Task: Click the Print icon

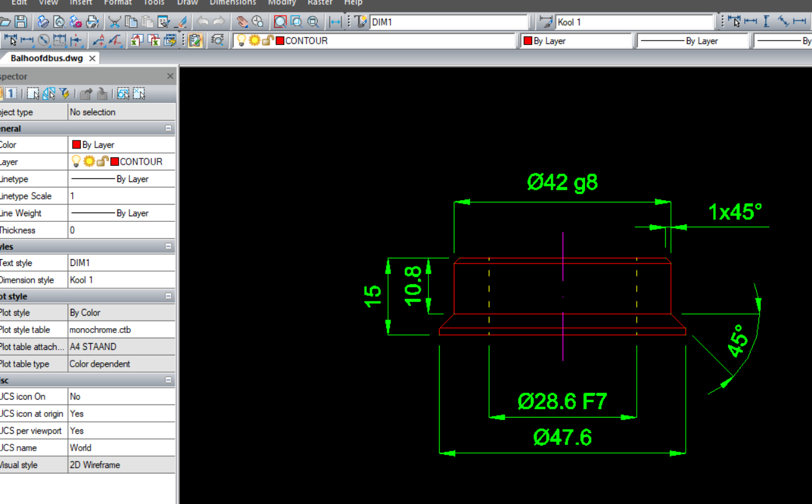Action: click(x=43, y=22)
